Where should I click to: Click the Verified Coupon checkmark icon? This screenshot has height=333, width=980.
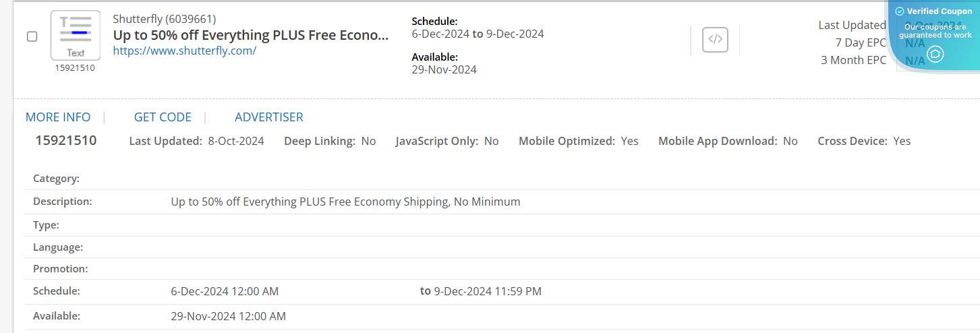[x=899, y=11]
